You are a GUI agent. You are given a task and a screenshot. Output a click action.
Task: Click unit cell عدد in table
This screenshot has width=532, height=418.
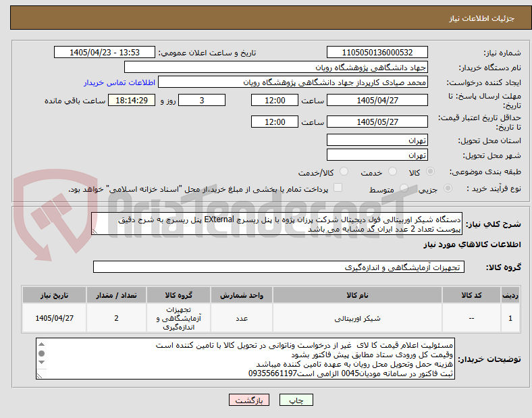pyautogui.click(x=242, y=318)
